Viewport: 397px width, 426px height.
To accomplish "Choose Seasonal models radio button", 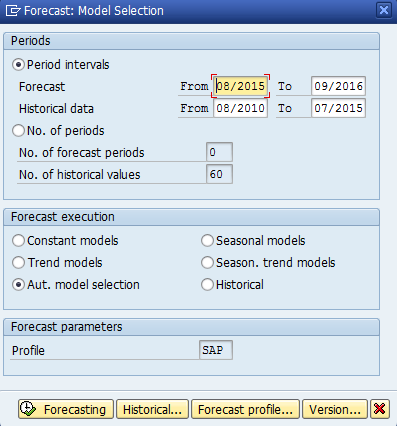I will [x=207, y=241].
